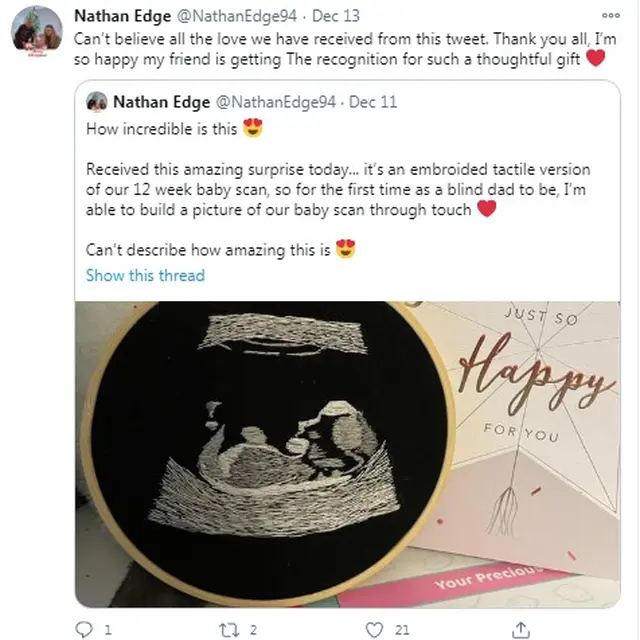Screen dimensions: 640x640
Task: Click the reply speech bubble icon
Action: tap(84, 629)
